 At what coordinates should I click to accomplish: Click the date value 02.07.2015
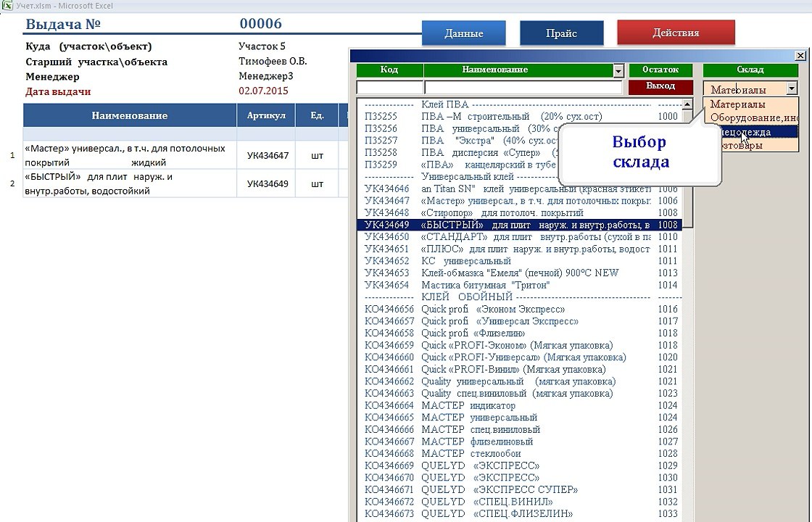(x=264, y=91)
